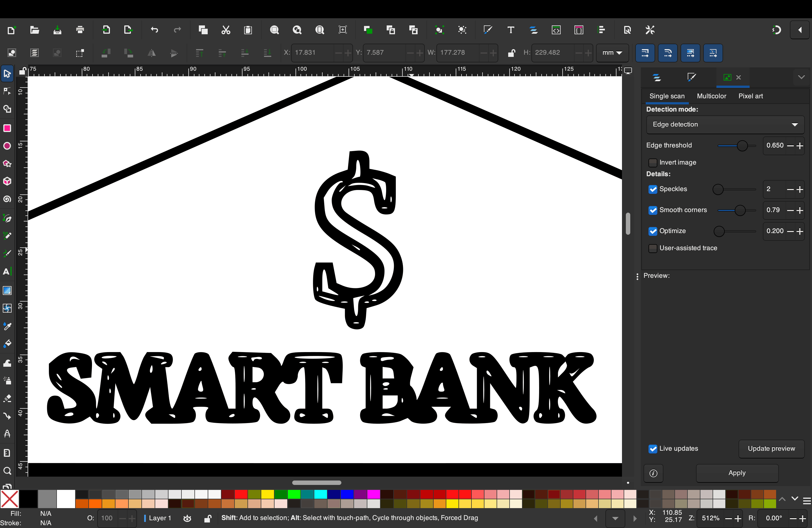Choose the Text tool in toolbox
This screenshot has width=812, height=528.
pyautogui.click(x=7, y=271)
